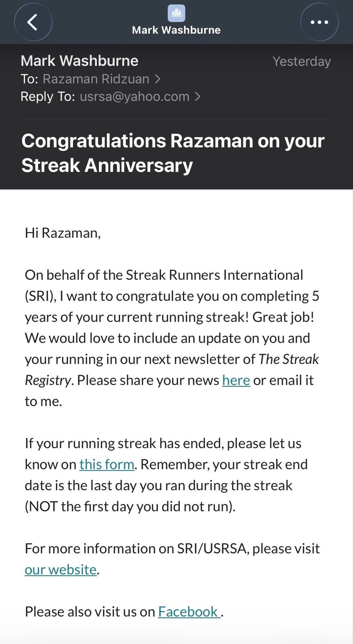Tap the Yesterday timestamp
353x644 pixels.
pyautogui.click(x=301, y=61)
